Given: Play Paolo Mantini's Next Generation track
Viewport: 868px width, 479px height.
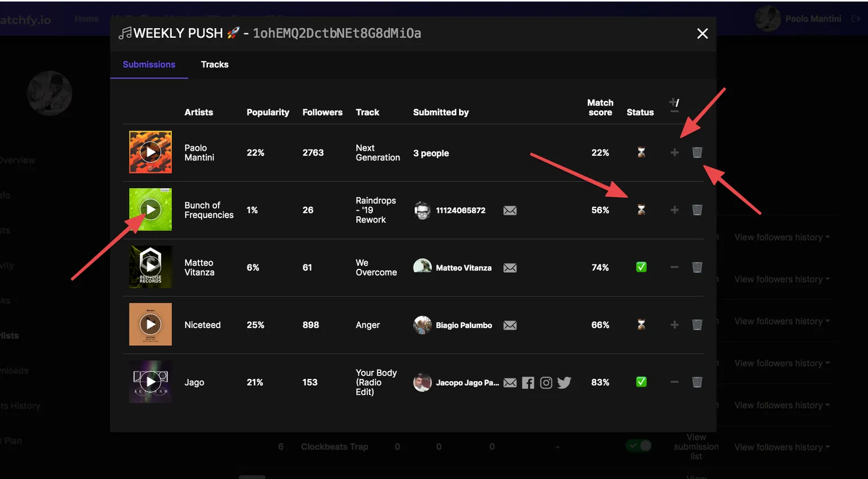Looking at the screenshot, I should pos(150,153).
